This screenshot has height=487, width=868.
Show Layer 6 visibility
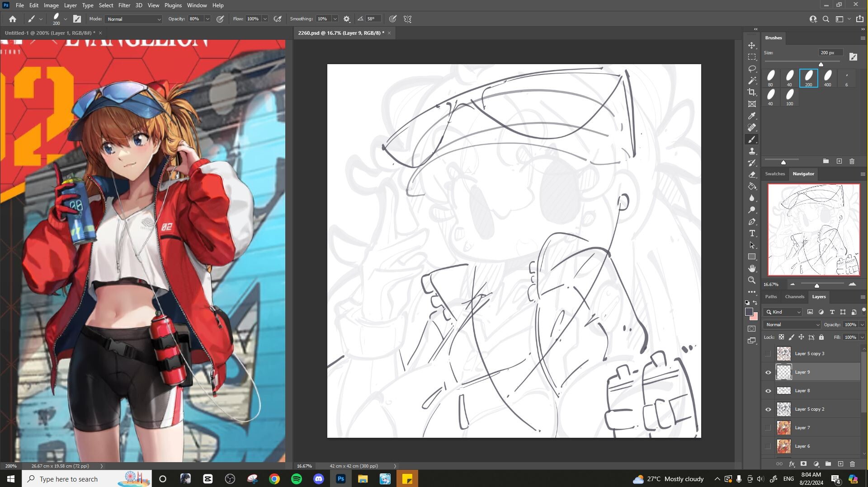pos(768,446)
